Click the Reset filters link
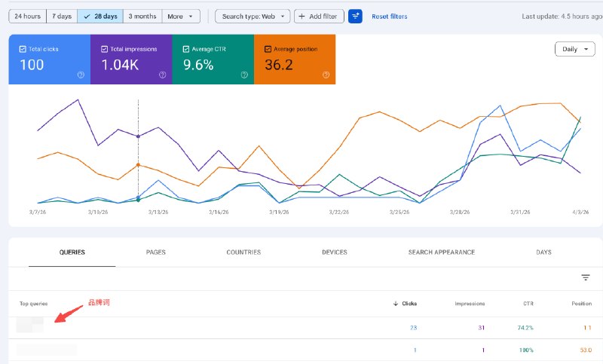 390,16
